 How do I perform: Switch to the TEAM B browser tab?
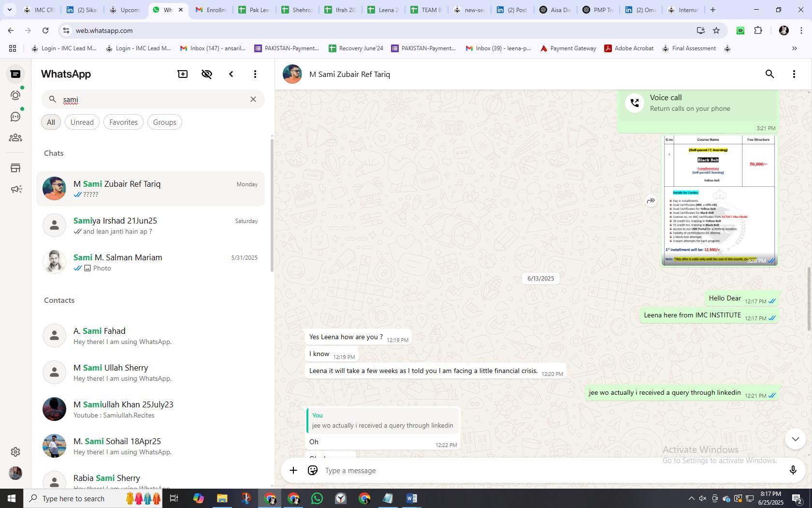pos(426,10)
